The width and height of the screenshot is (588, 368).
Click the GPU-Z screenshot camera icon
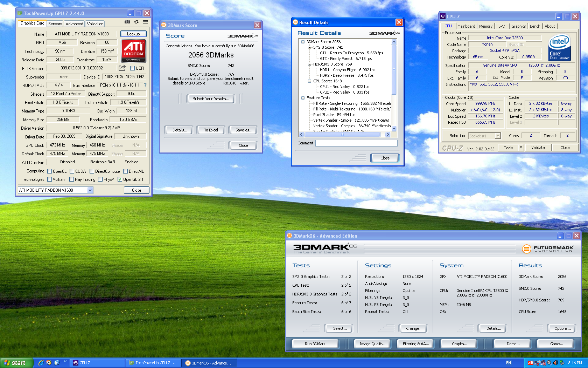(127, 22)
